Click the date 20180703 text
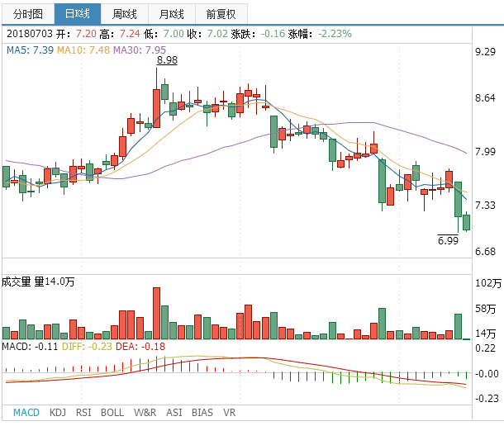The image size is (504, 426). click(30, 33)
